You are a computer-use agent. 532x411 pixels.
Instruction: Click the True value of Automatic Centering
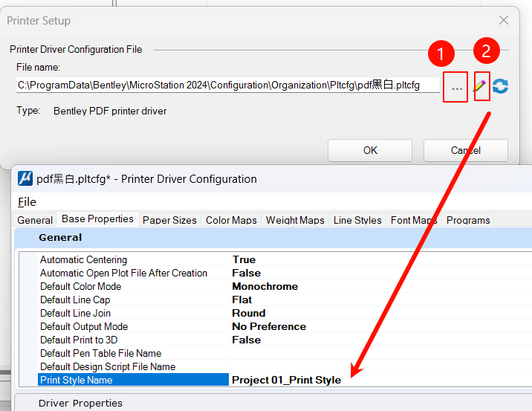click(244, 259)
